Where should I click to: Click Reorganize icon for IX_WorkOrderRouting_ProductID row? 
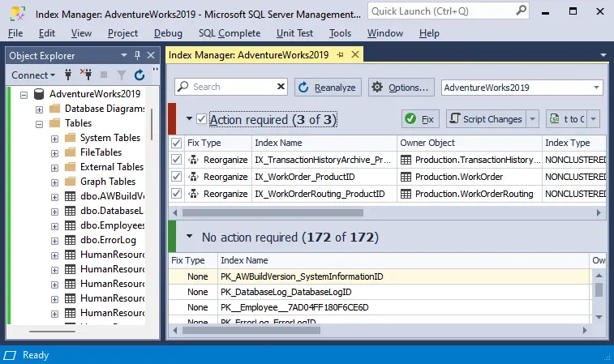(193, 194)
